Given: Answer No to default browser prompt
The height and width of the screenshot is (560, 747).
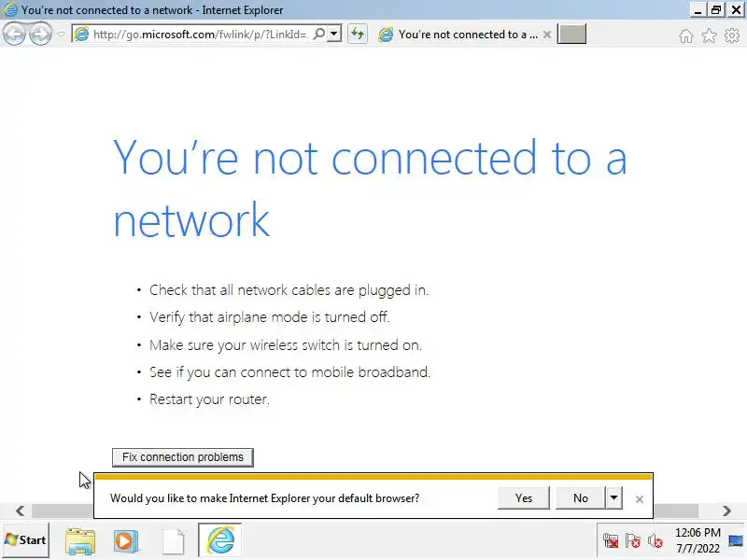Looking at the screenshot, I should click(x=580, y=498).
